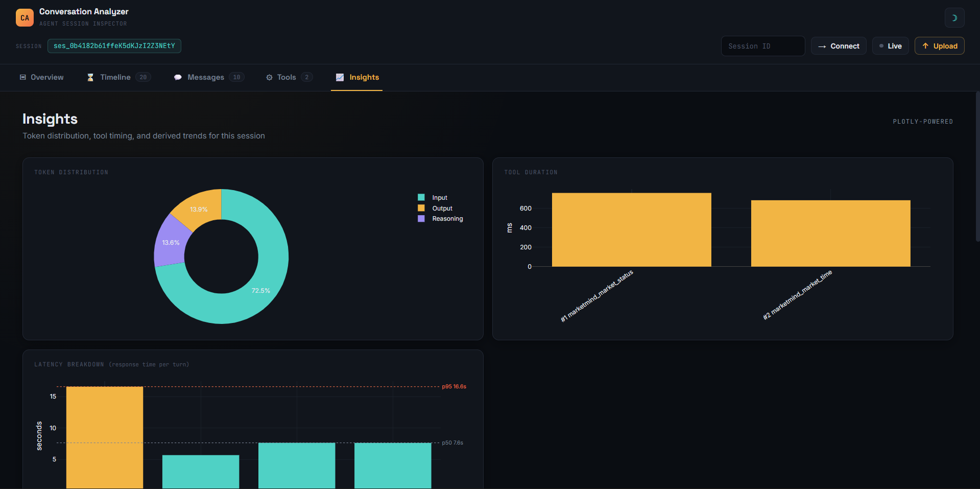Toggle the Live button
Screen dimensions: 980x489
(890, 46)
